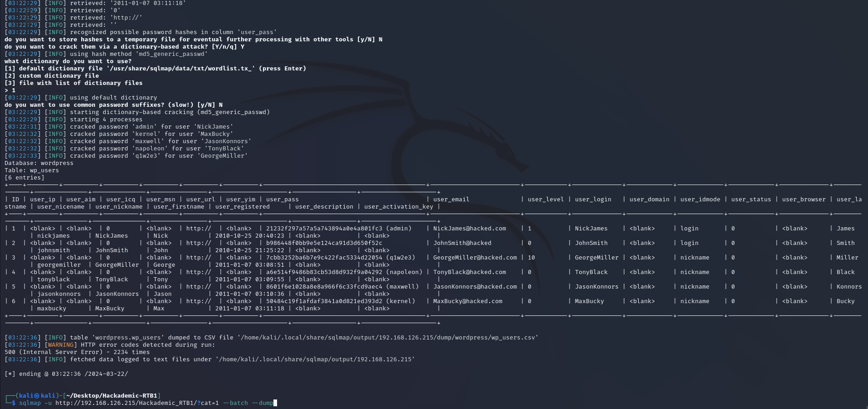868x409 pixels.
Task: Click the --batch flag in command line
Action: [x=235, y=403]
